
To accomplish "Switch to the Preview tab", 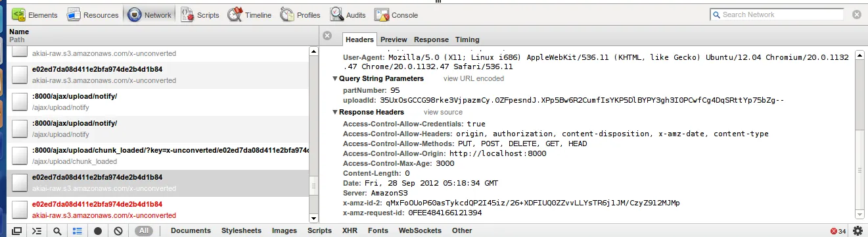I will (394, 39).
